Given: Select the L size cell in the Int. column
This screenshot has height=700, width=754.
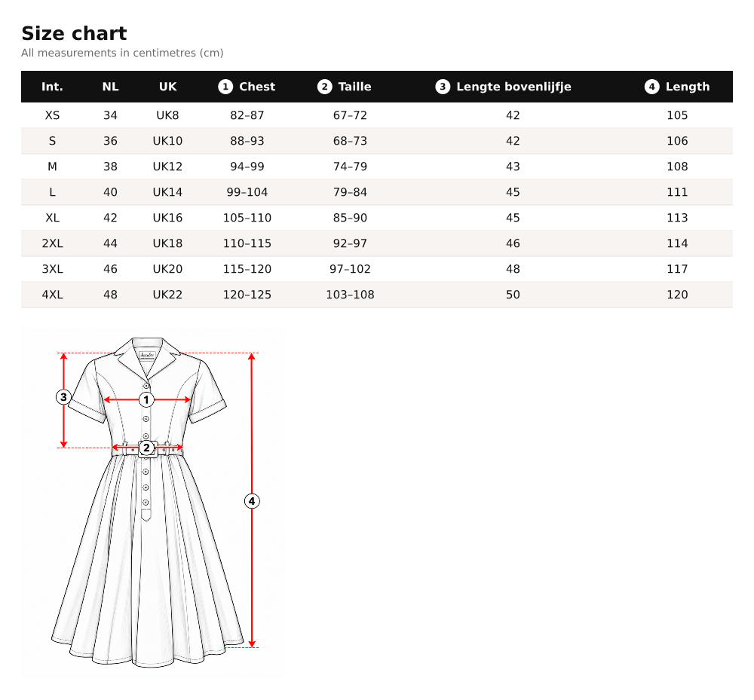Looking at the screenshot, I should coord(52,192).
